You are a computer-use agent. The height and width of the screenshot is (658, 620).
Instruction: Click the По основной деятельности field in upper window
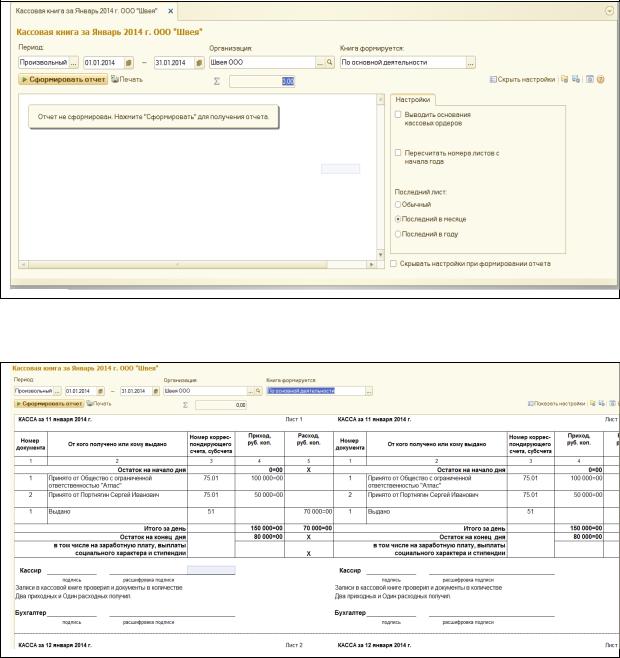point(403,63)
